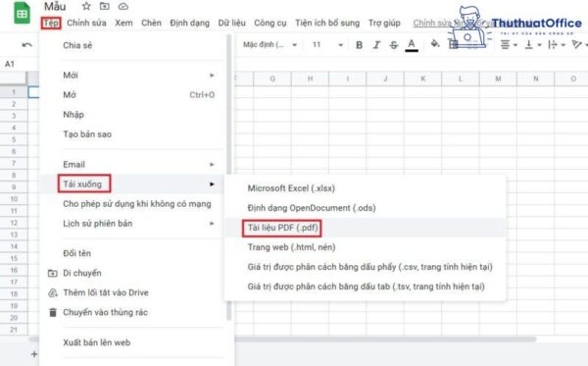Open the Dữ liệu menu
This screenshot has width=588, height=366.
click(x=231, y=24)
